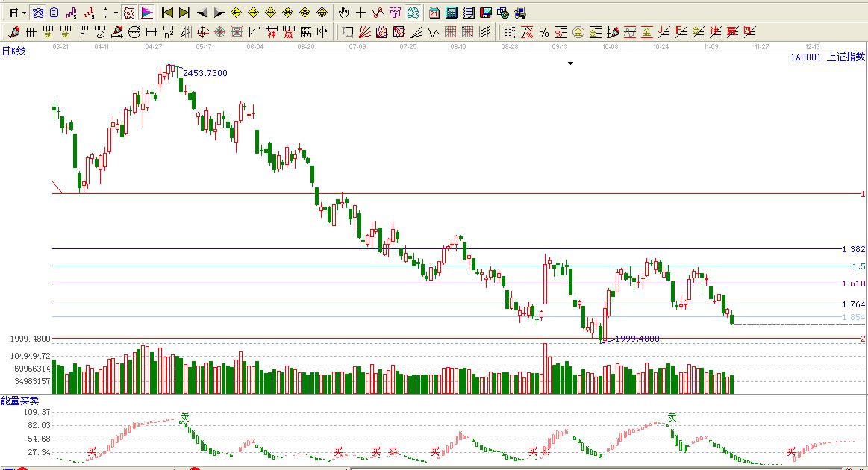Click the small black triangle above chart
868x470 pixels.
pyautogui.click(x=570, y=64)
